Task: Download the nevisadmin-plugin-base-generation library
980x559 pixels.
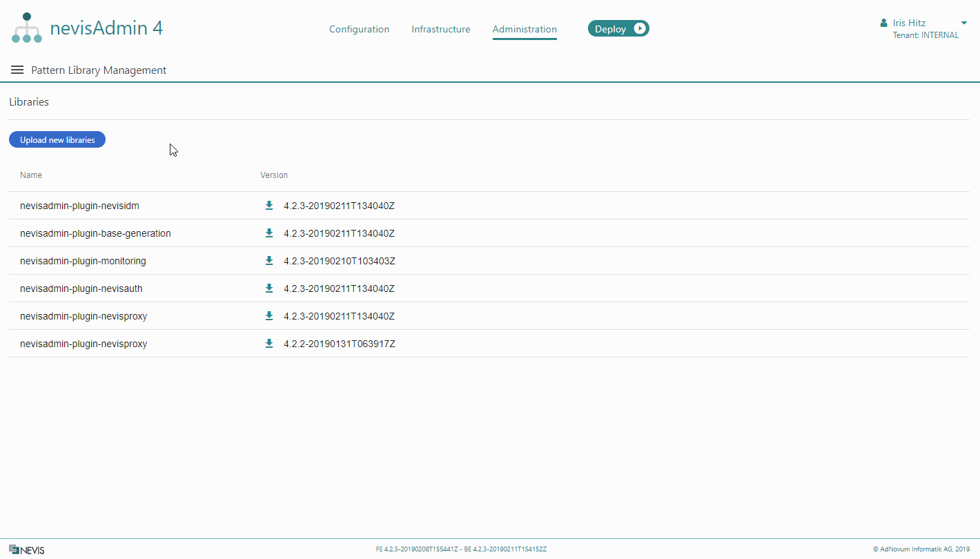Action: [x=269, y=233]
